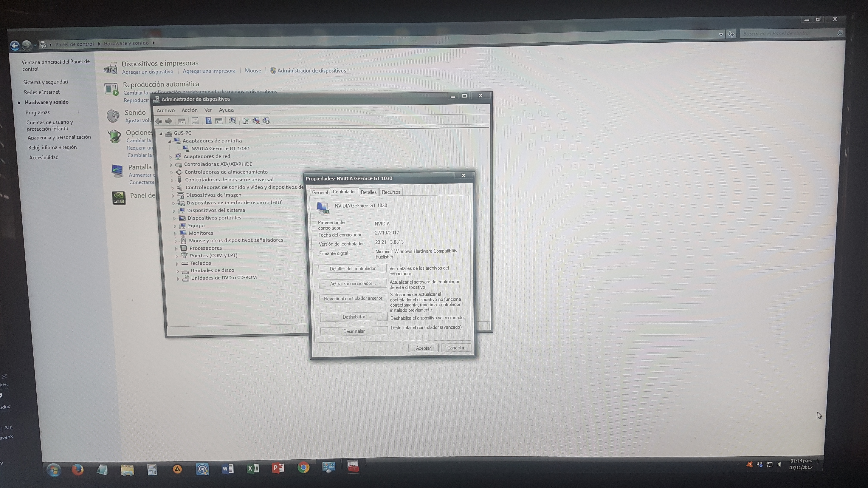This screenshot has width=868, height=488.
Task: Click the Actualizar controlador button
Action: click(353, 284)
